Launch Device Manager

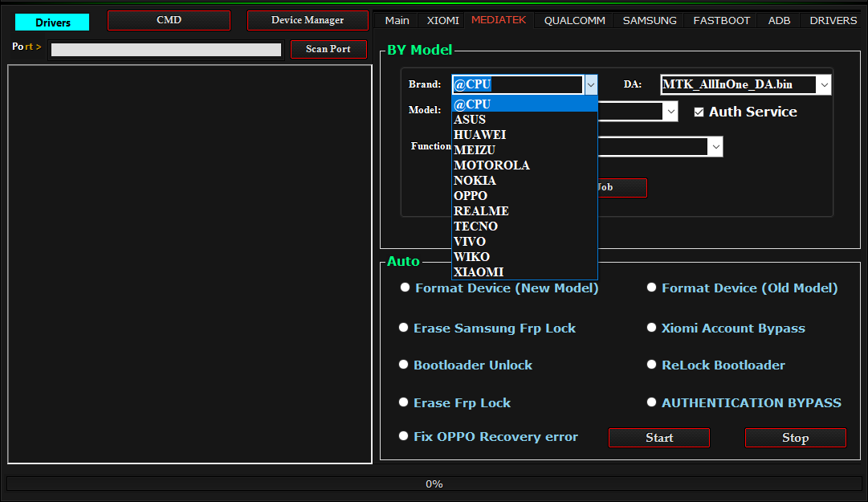(308, 20)
